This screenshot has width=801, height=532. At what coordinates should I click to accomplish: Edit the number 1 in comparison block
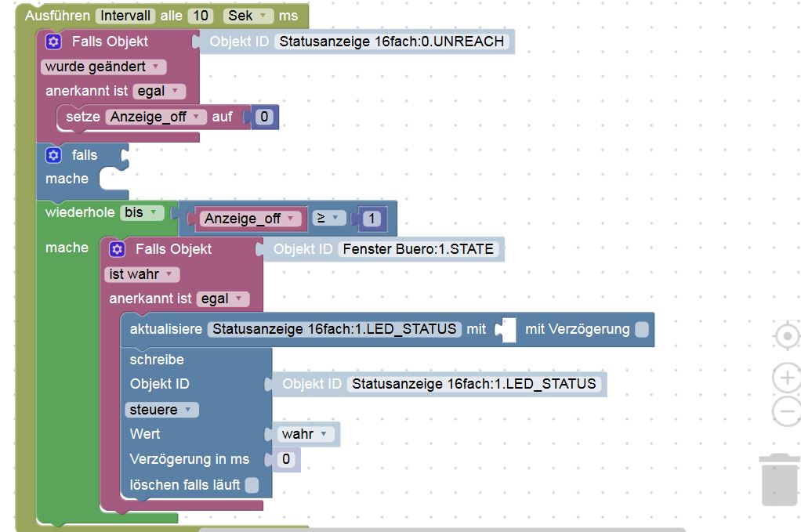372,219
